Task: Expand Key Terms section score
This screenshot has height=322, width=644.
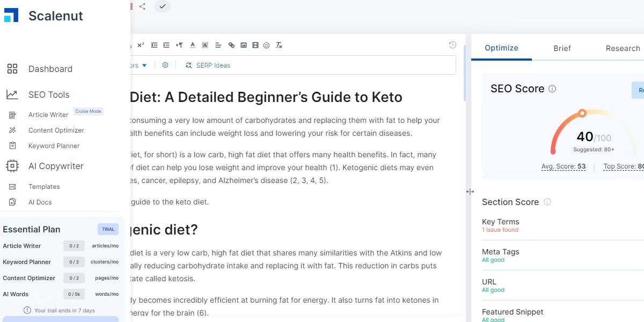Action: pyautogui.click(x=563, y=225)
